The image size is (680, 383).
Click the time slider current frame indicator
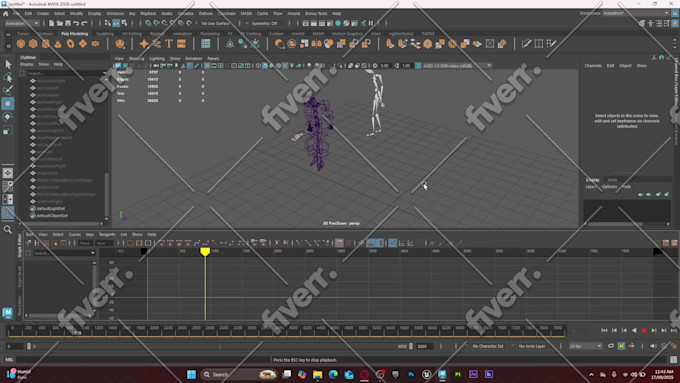coord(77,332)
